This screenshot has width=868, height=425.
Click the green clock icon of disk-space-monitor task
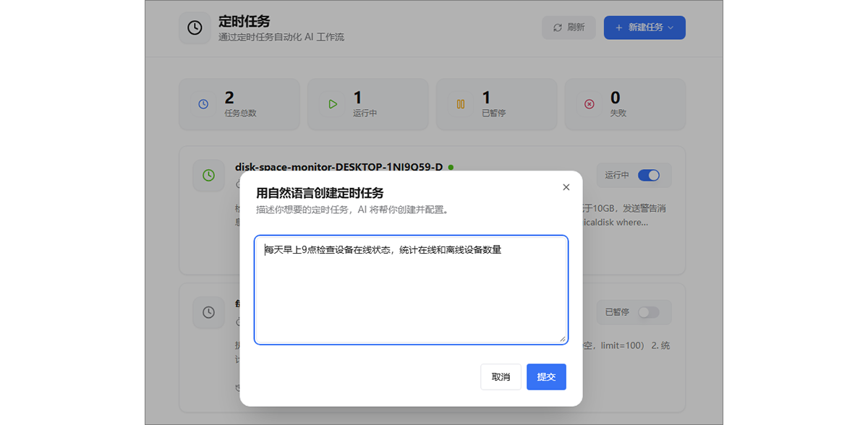(208, 176)
